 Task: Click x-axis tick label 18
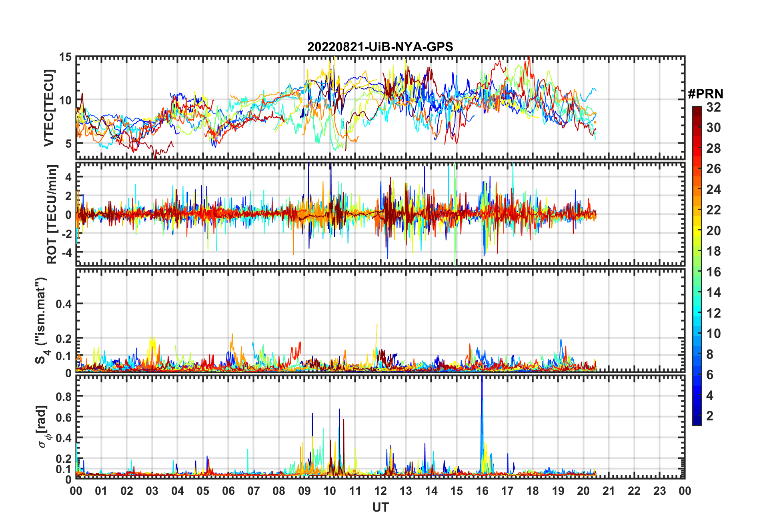click(x=533, y=491)
